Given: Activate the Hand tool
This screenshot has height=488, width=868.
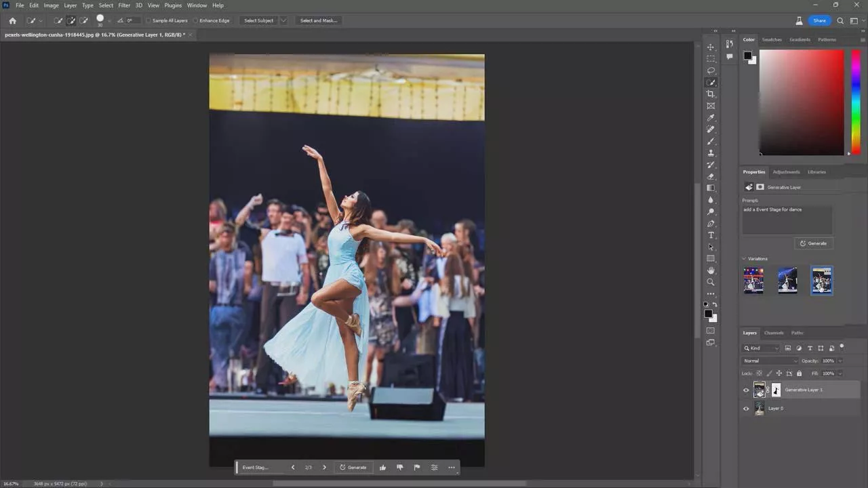Looking at the screenshot, I should tap(711, 270).
